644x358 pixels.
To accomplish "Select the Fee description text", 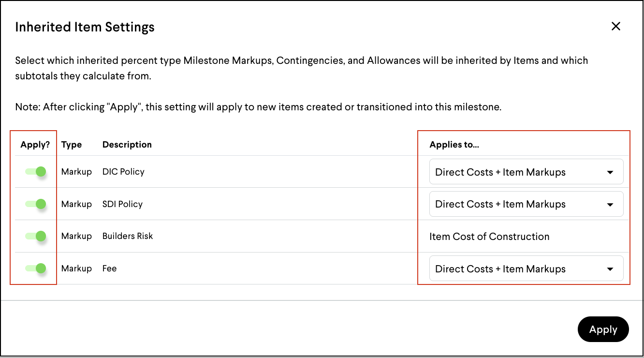I will pyautogui.click(x=109, y=268).
